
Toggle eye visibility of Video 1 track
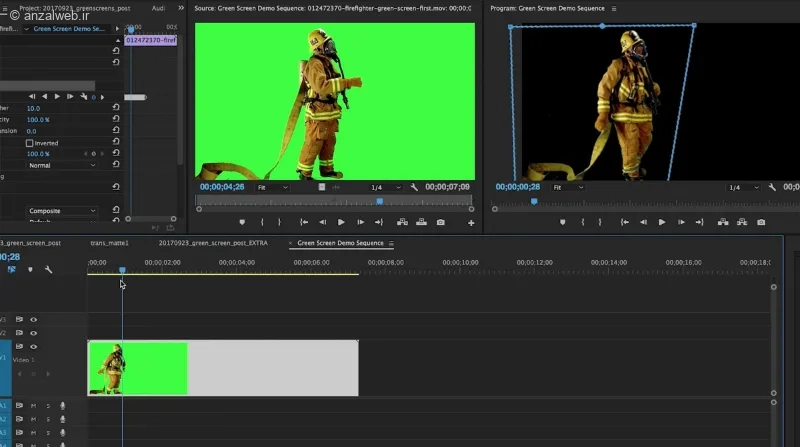pos(34,346)
